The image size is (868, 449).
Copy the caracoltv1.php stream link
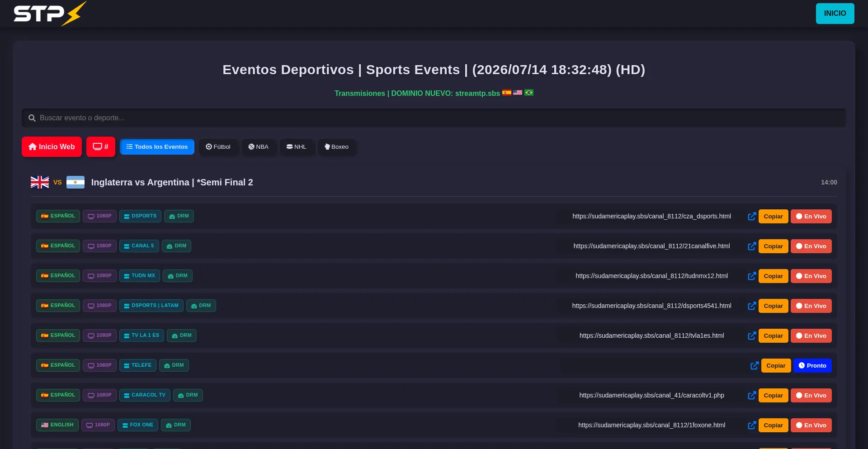[x=774, y=396]
